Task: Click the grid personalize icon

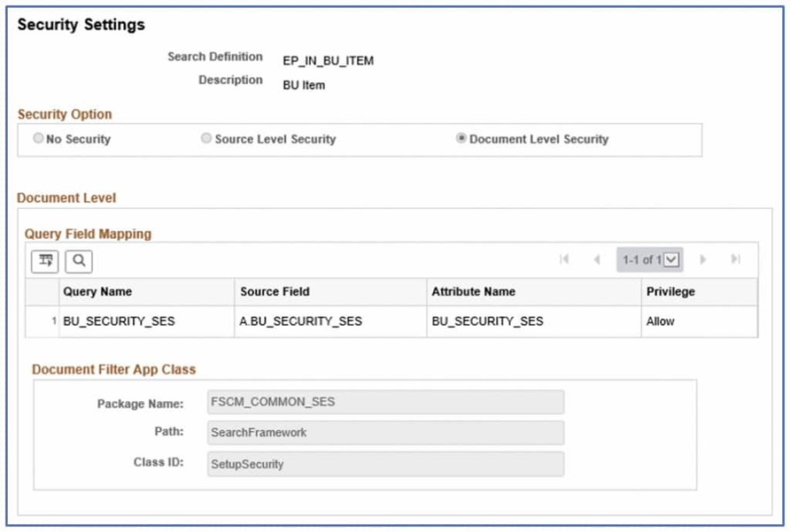Action: click(44, 260)
